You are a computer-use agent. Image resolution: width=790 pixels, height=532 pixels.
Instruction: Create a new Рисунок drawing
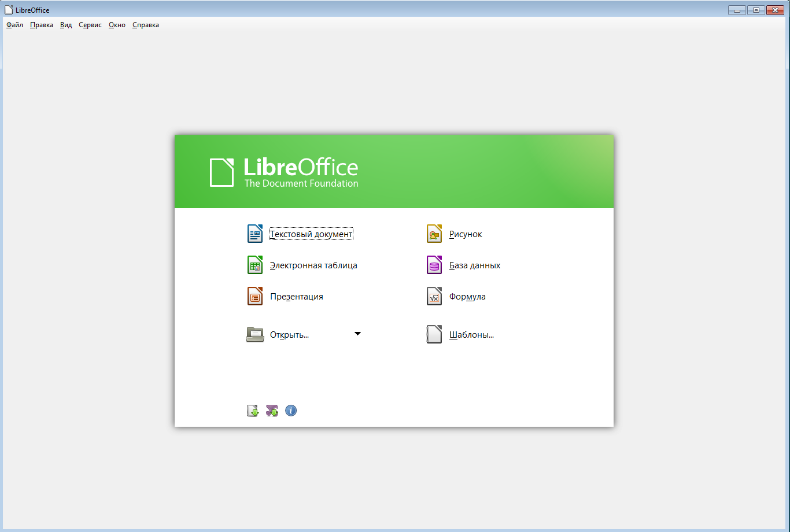(x=455, y=234)
